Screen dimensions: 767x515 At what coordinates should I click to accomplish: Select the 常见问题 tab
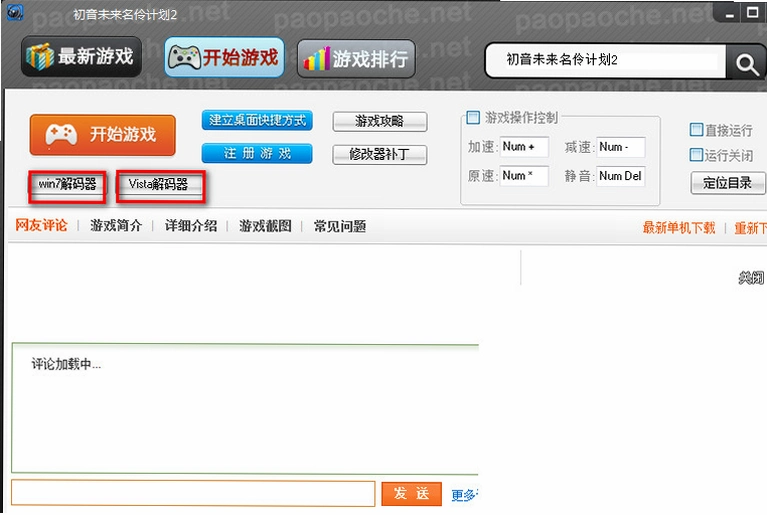point(340,226)
